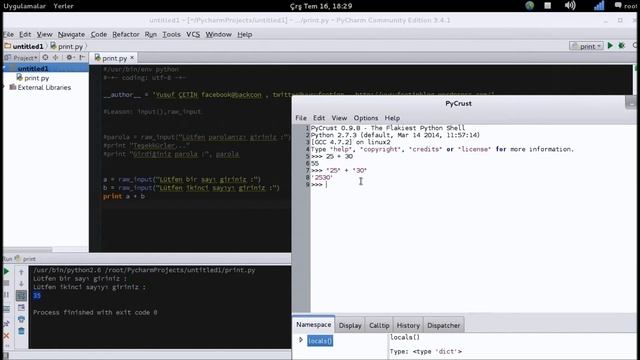Open the Uygulamalar applications menu

[x=25, y=6]
